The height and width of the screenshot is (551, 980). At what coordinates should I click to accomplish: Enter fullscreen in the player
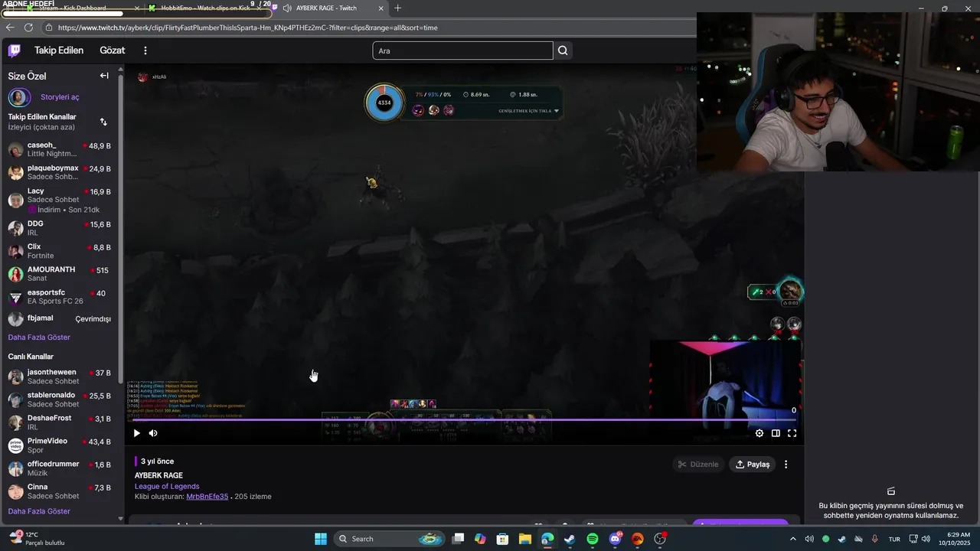(x=792, y=433)
